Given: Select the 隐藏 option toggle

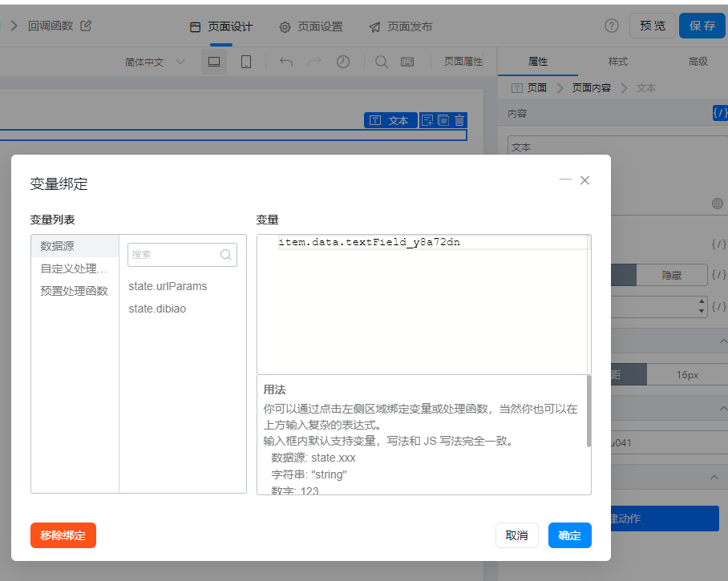Looking at the screenshot, I should tap(672, 275).
